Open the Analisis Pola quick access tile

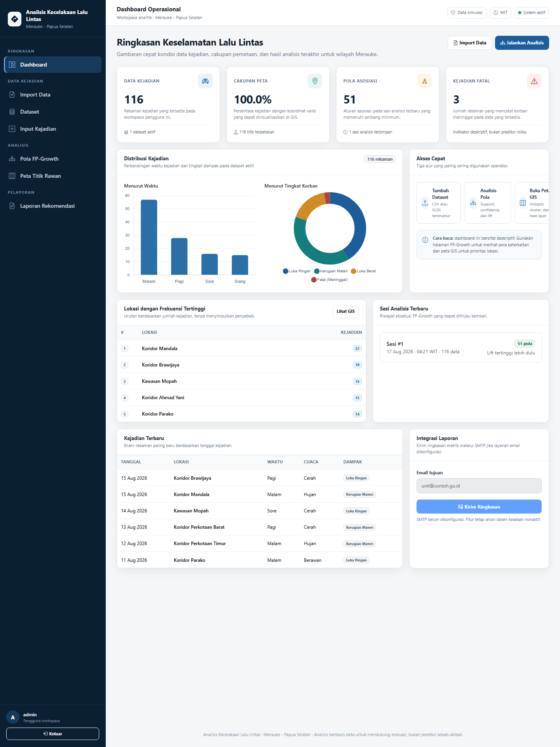coord(488,203)
